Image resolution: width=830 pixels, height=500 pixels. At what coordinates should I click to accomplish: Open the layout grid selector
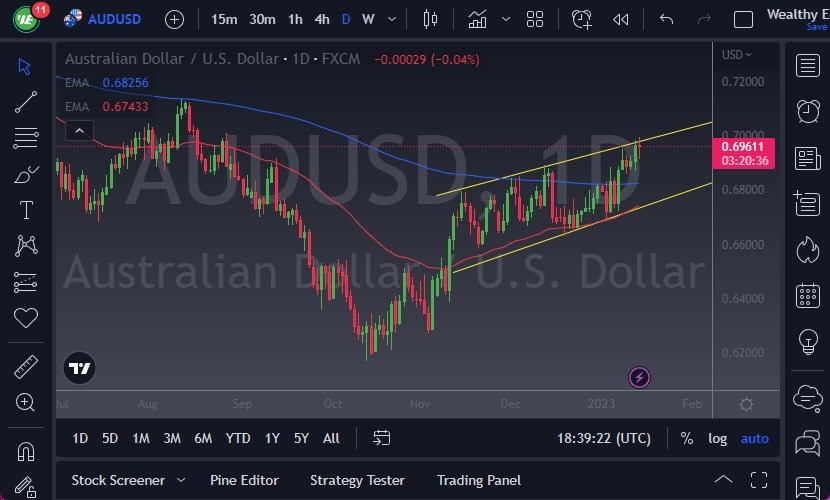pyautogui.click(x=535, y=20)
